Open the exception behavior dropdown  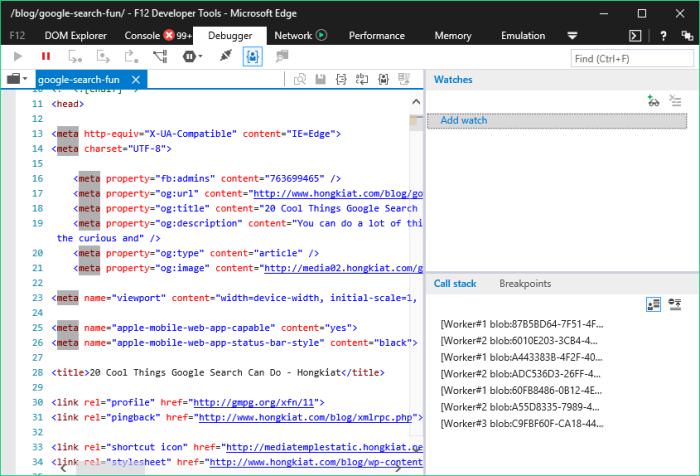tap(192, 56)
